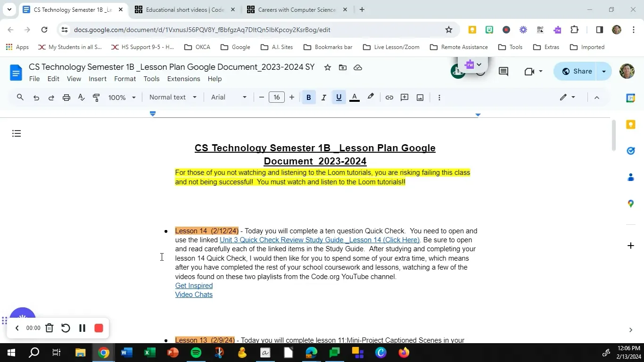Open the File menu
Image resolution: width=644 pixels, height=362 pixels.
click(x=34, y=79)
